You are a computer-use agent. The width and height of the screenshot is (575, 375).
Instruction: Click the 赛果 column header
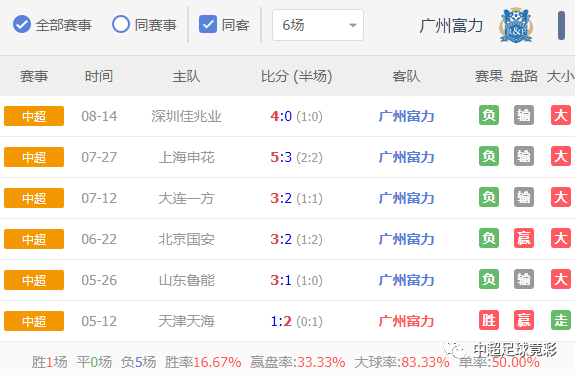click(x=489, y=76)
